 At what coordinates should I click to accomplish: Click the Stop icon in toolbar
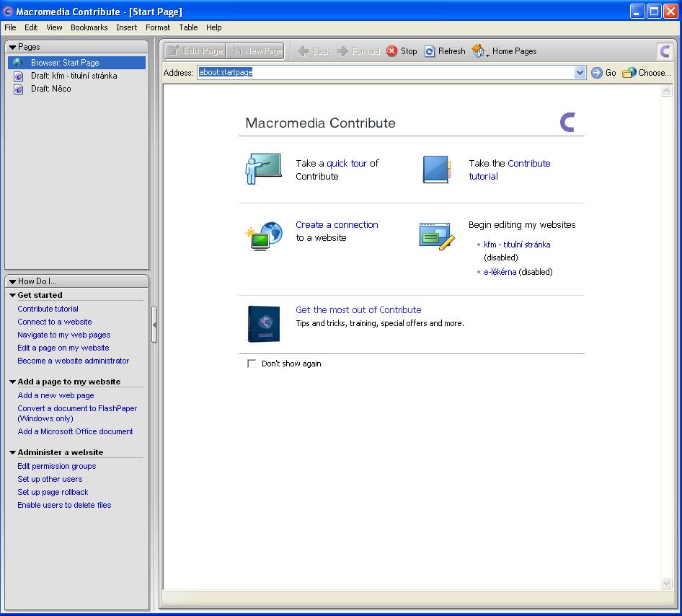(x=392, y=51)
